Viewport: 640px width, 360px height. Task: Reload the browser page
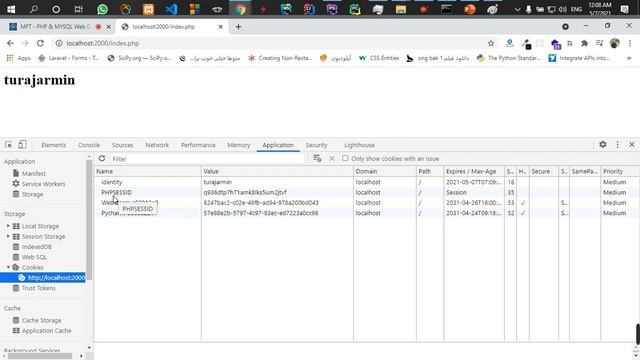tap(40, 43)
